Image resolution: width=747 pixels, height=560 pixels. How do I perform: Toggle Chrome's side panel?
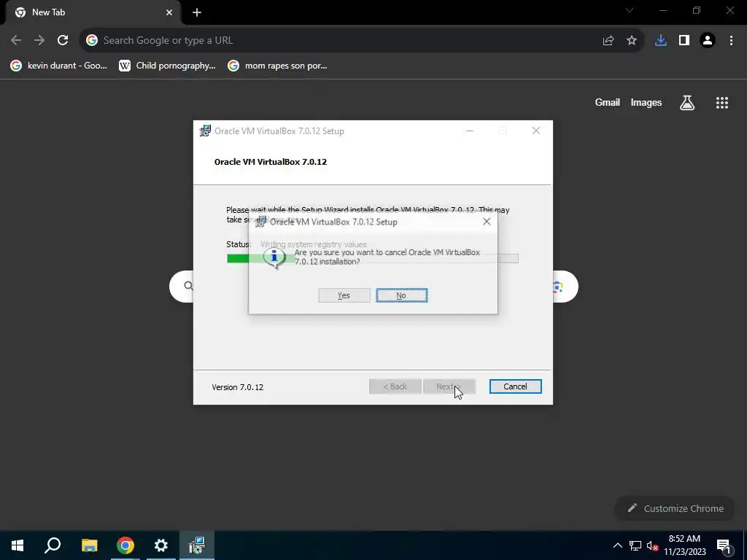[684, 41]
